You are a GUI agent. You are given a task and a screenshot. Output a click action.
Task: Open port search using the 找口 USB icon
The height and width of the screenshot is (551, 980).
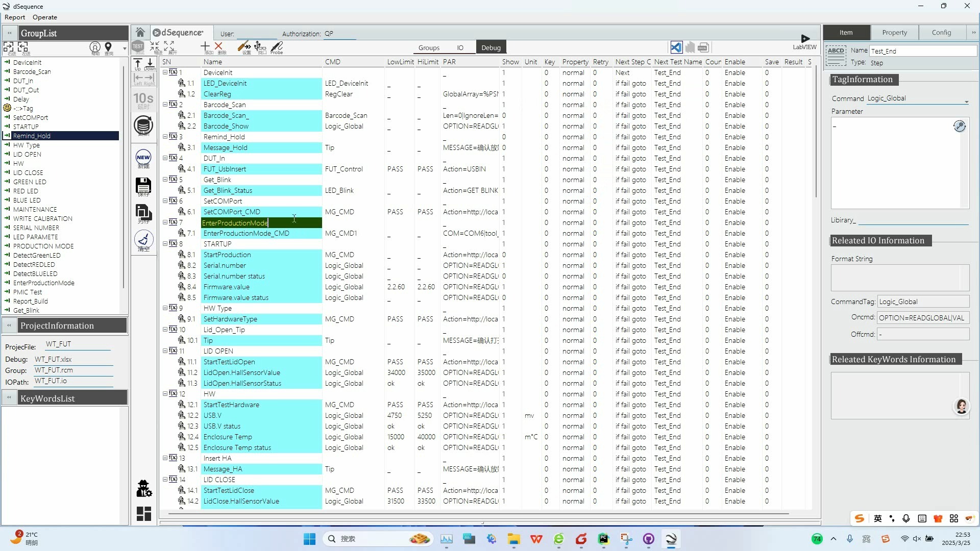(260, 47)
